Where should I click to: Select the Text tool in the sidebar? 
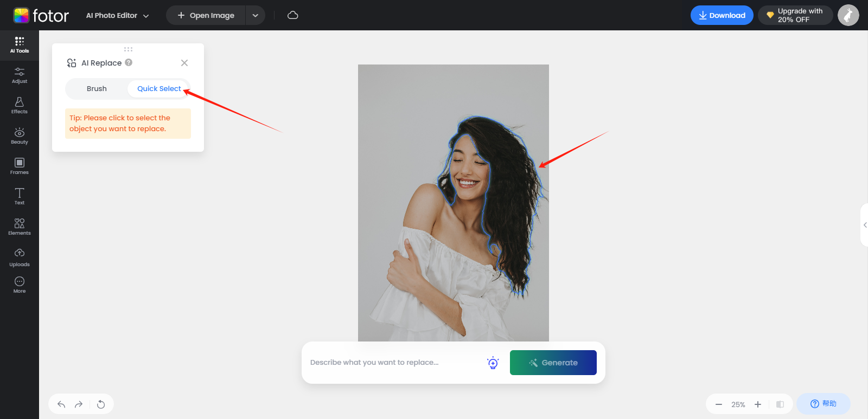click(20, 197)
